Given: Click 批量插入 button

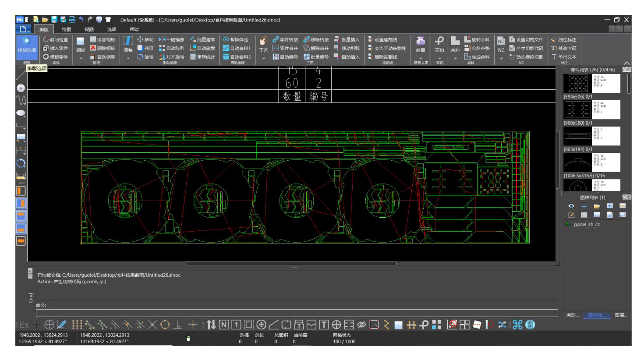Looking at the screenshot, I should click(347, 39).
